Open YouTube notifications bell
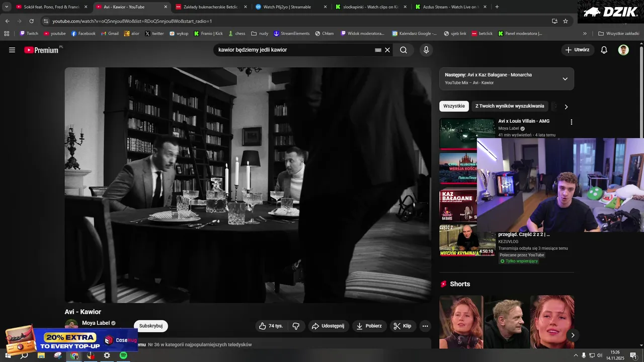Viewport: 644px width, 362px height. pyautogui.click(x=604, y=50)
